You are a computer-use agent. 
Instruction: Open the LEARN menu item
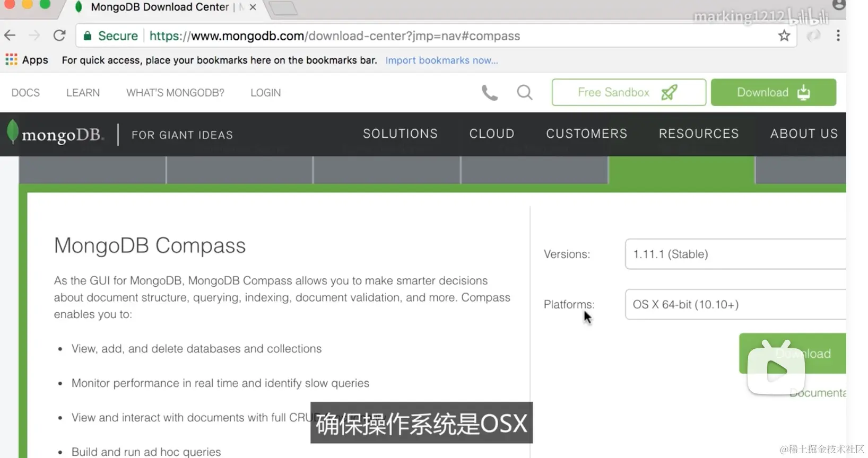pyautogui.click(x=83, y=93)
